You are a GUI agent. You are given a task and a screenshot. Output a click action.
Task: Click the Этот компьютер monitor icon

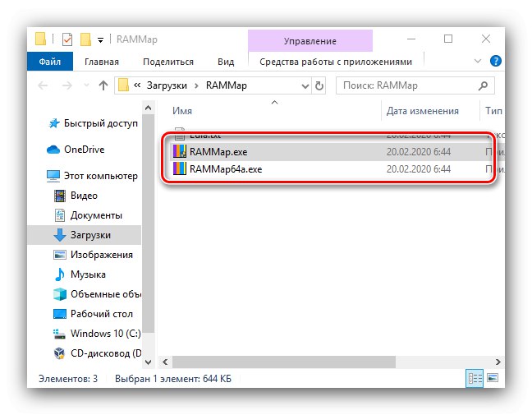point(53,176)
